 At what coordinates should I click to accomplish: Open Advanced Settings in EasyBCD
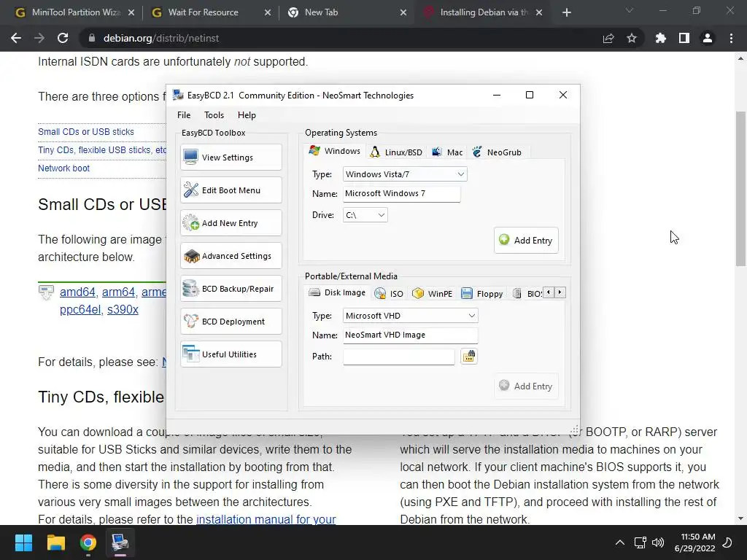(x=231, y=256)
